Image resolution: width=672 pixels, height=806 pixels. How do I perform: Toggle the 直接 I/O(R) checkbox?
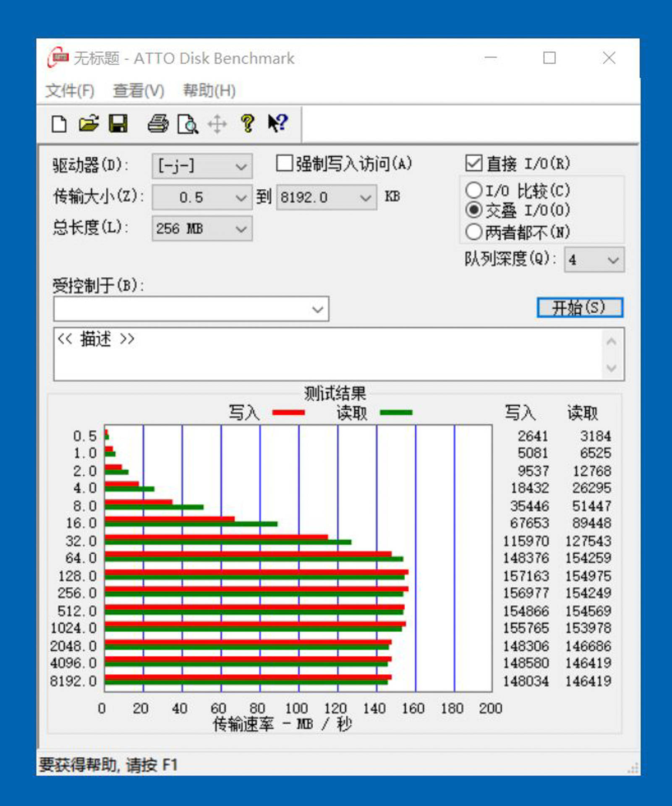[473, 163]
